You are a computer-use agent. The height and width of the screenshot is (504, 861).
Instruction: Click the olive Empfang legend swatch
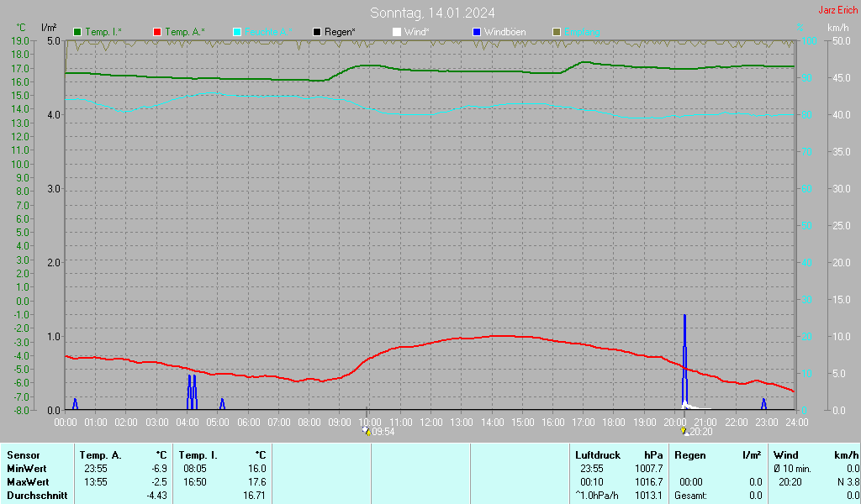click(557, 33)
